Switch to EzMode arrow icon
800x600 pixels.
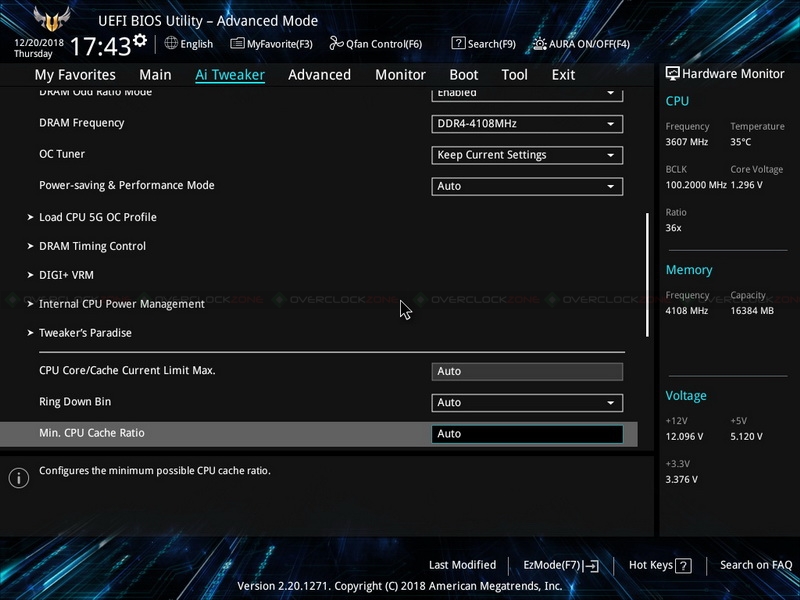pos(591,565)
